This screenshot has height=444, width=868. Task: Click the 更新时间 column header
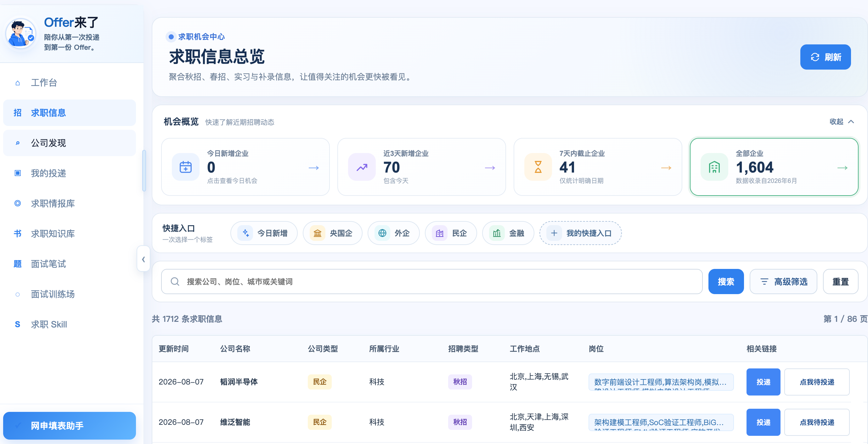point(173,349)
